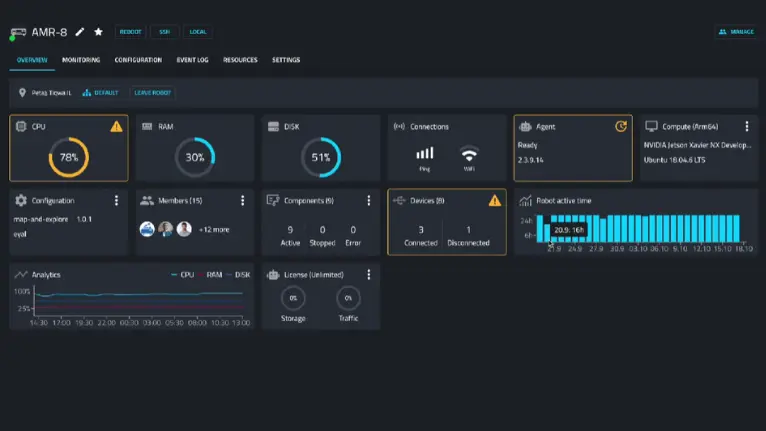766x431 pixels.
Task: Star AMR-8 as a favorite
Action: [98, 32]
